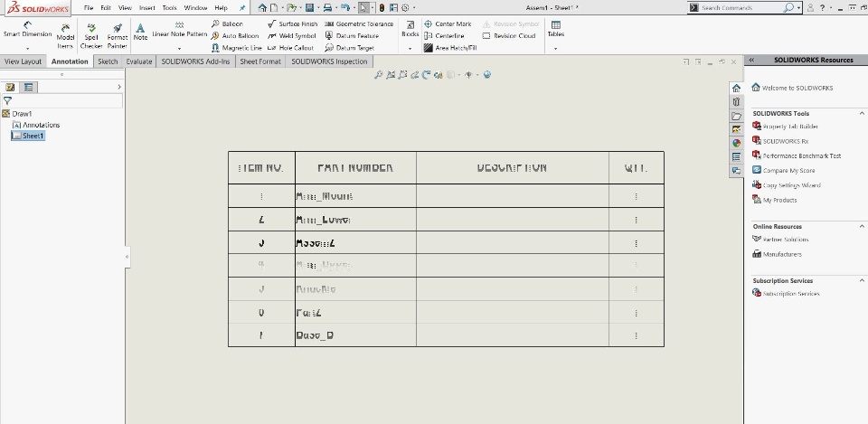Launch SOLIDWORKS Rx link
Image resolution: width=868 pixels, height=424 pixels.
pyautogui.click(x=780, y=141)
